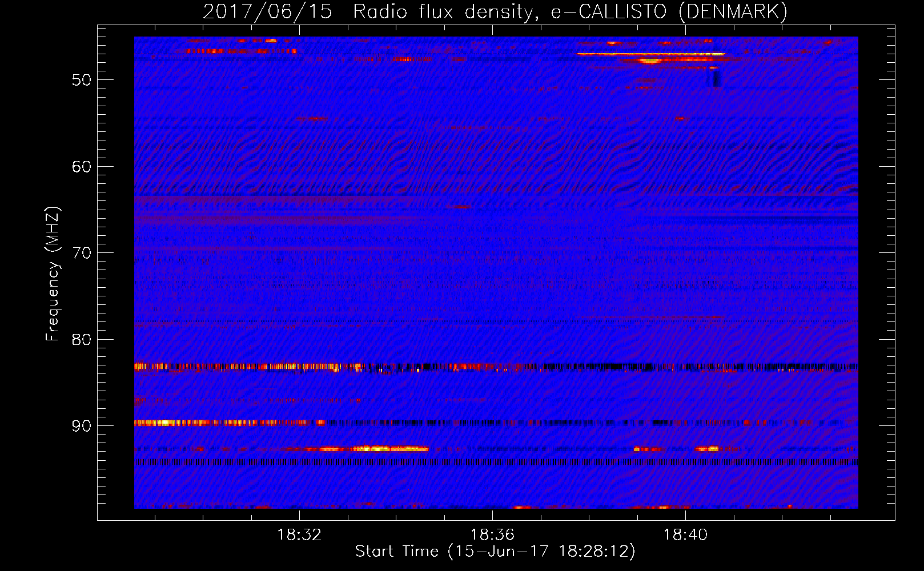
Task: Click the 18:32 time tick label
Action: 299,535
